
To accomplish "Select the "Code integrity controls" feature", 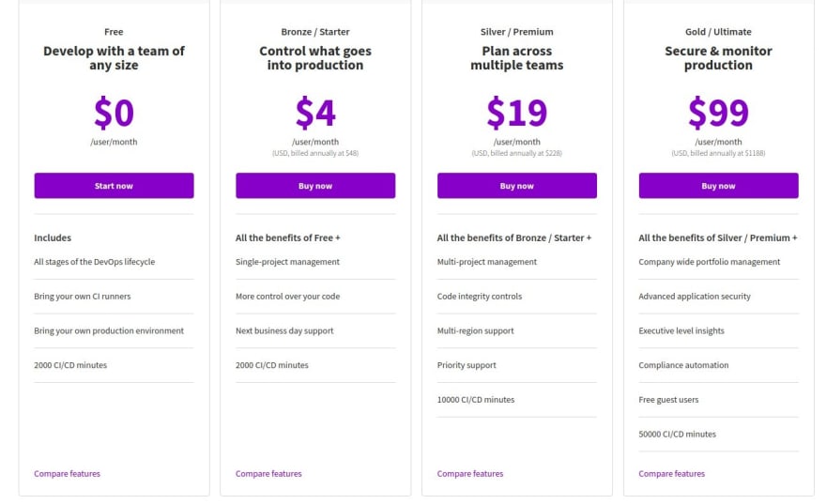I will (479, 297).
